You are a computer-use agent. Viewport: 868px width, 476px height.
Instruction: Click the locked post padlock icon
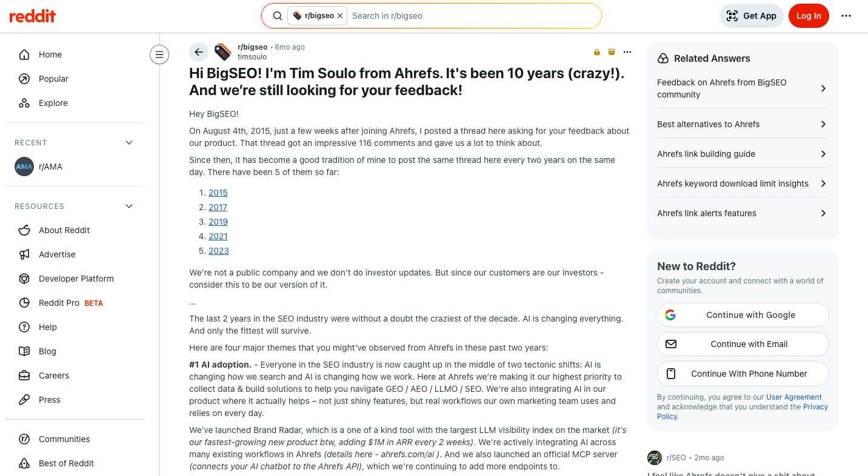click(597, 52)
